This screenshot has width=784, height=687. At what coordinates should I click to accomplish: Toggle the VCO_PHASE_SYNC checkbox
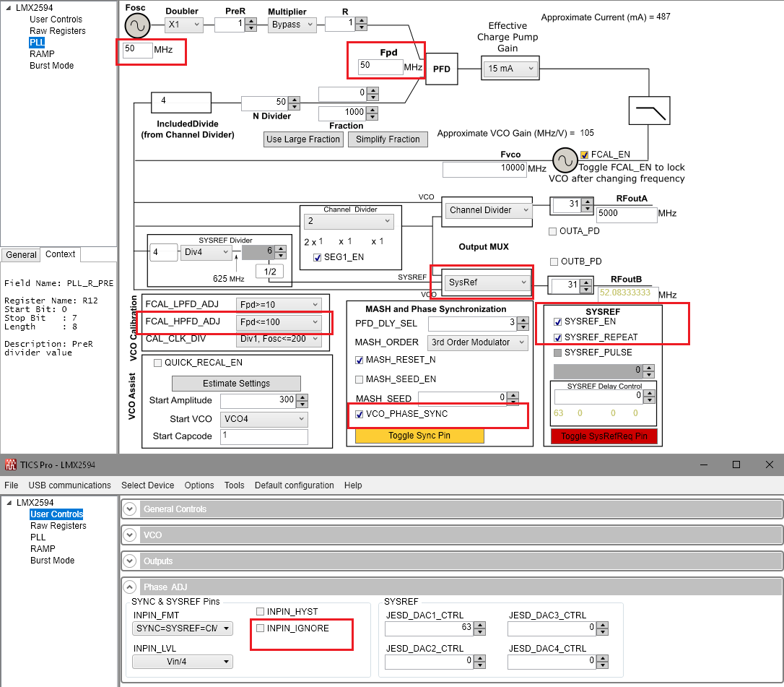point(359,415)
